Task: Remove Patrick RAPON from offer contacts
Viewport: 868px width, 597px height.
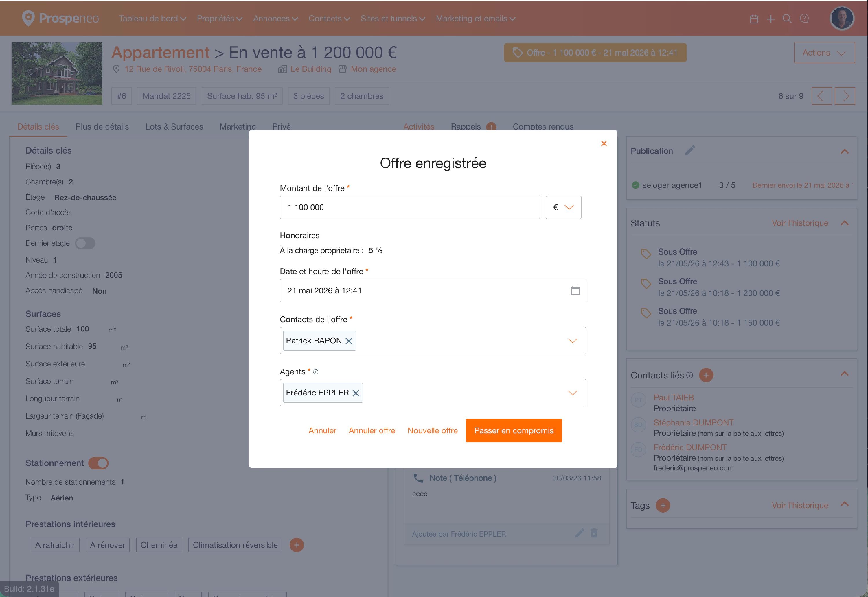Action: 348,341
